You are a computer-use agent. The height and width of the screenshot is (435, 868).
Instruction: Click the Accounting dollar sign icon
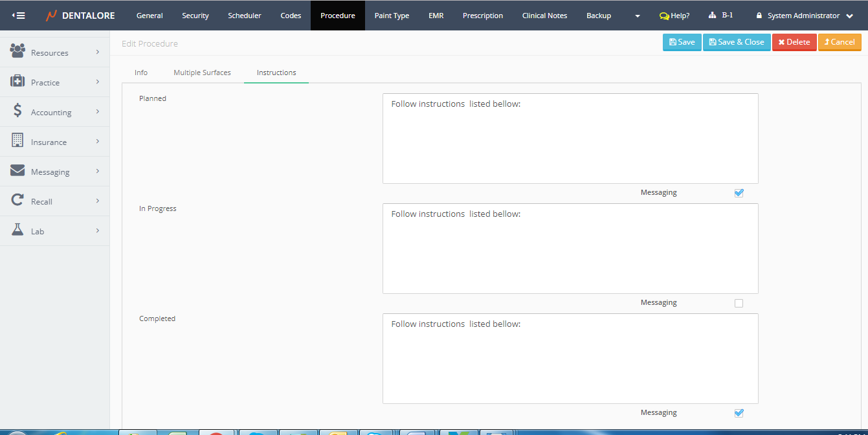click(17, 111)
